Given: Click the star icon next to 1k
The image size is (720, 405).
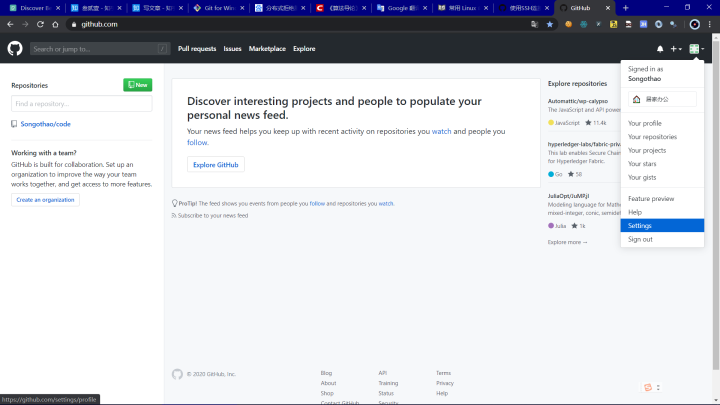Looking at the screenshot, I should click(574, 226).
